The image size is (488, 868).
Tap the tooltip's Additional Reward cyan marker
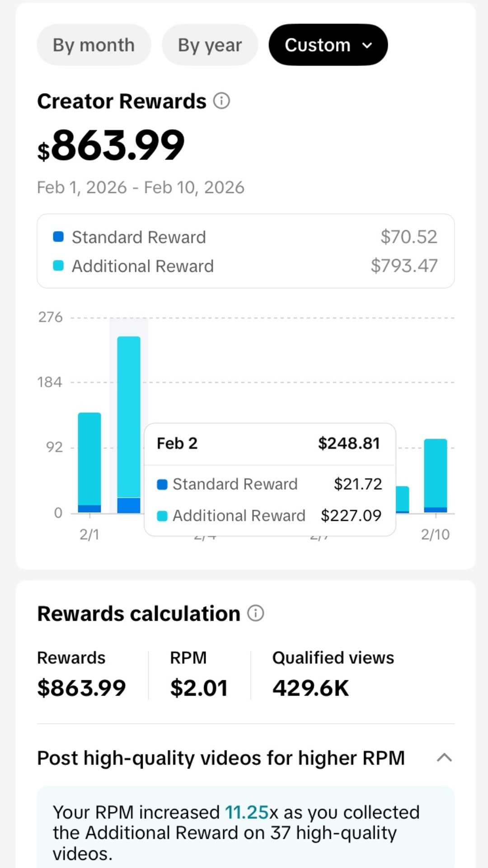click(x=162, y=516)
